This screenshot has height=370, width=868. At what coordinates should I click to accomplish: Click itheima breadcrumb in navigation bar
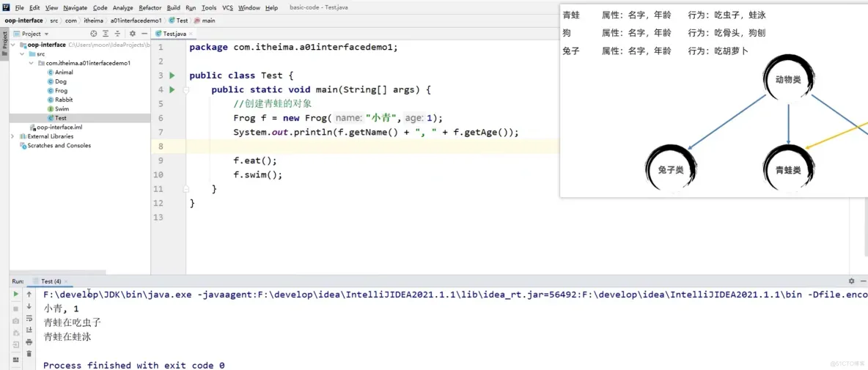pyautogui.click(x=94, y=21)
